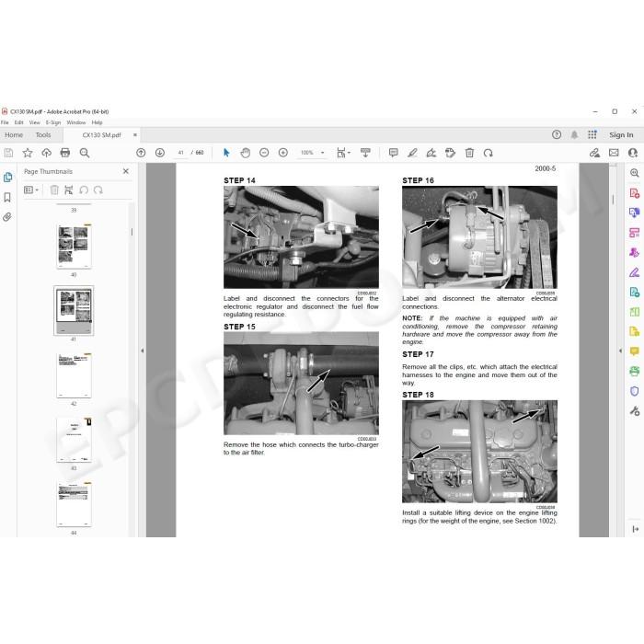Open the fit page options dropdown

click(343, 153)
